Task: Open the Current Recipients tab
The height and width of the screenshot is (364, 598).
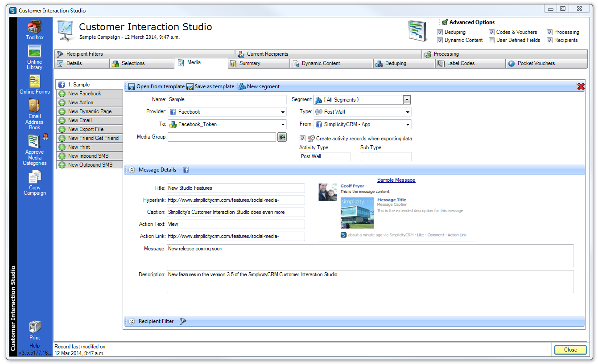Action: pyautogui.click(x=328, y=54)
